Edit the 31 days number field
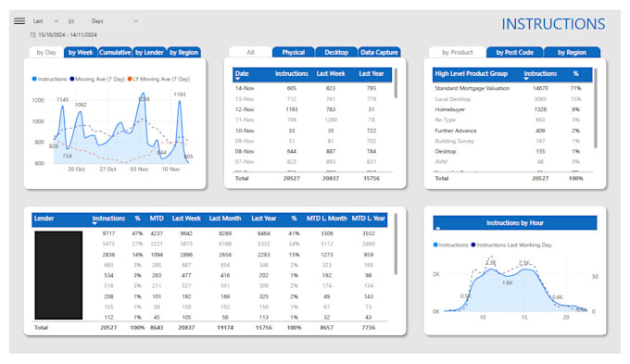Screen dimensions: 630x364 [71, 21]
